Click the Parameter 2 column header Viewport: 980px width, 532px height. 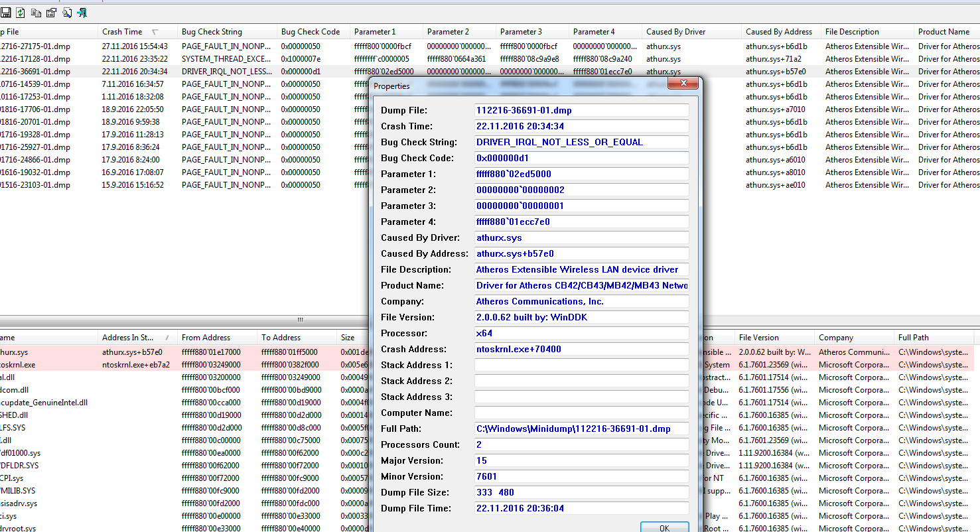point(460,32)
